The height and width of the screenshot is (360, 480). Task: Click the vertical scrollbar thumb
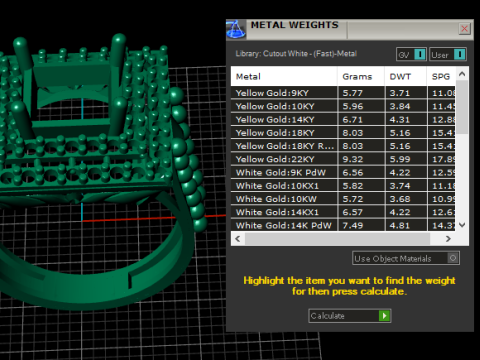(462, 107)
